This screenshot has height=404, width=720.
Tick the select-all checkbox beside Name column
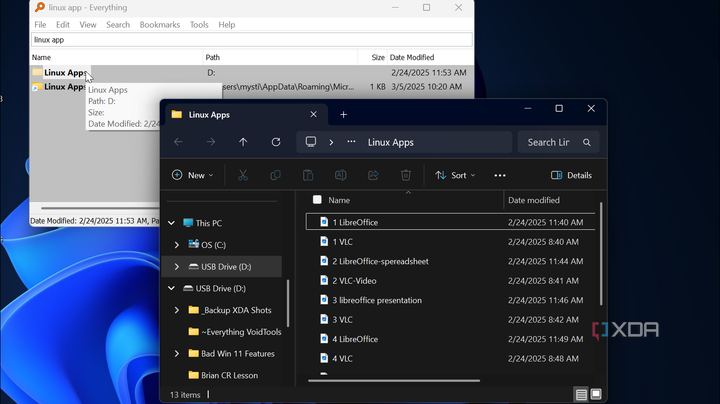pos(317,200)
